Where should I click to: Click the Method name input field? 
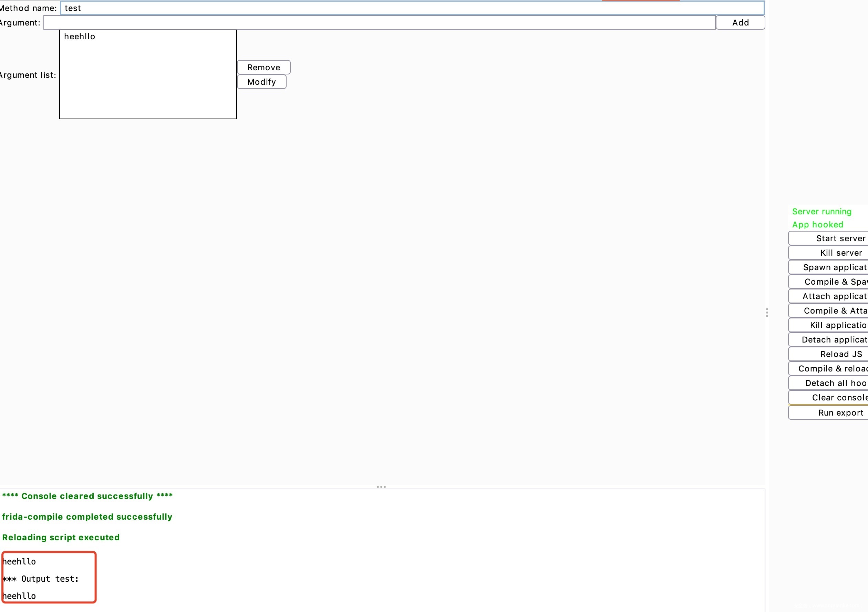tap(411, 8)
